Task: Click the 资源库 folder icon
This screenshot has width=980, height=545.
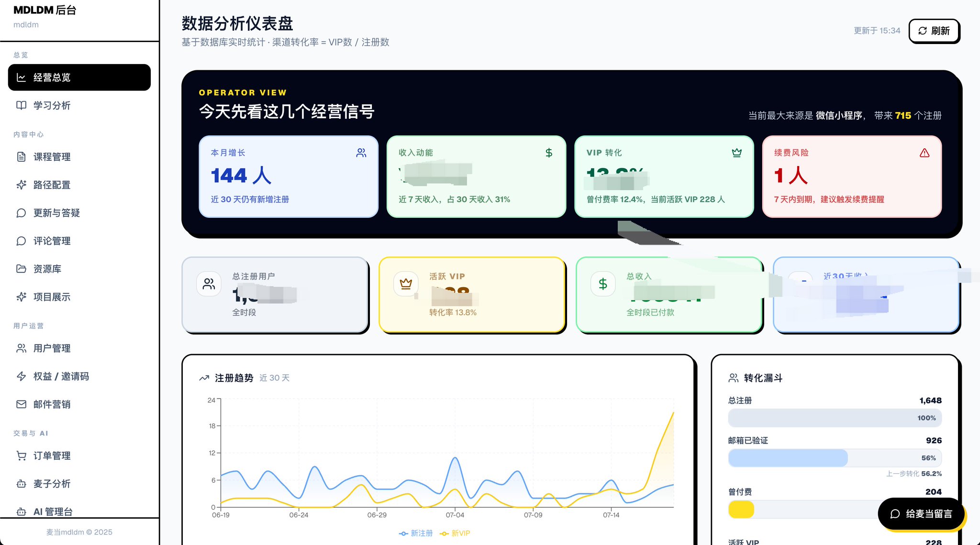Action: point(21,269)
